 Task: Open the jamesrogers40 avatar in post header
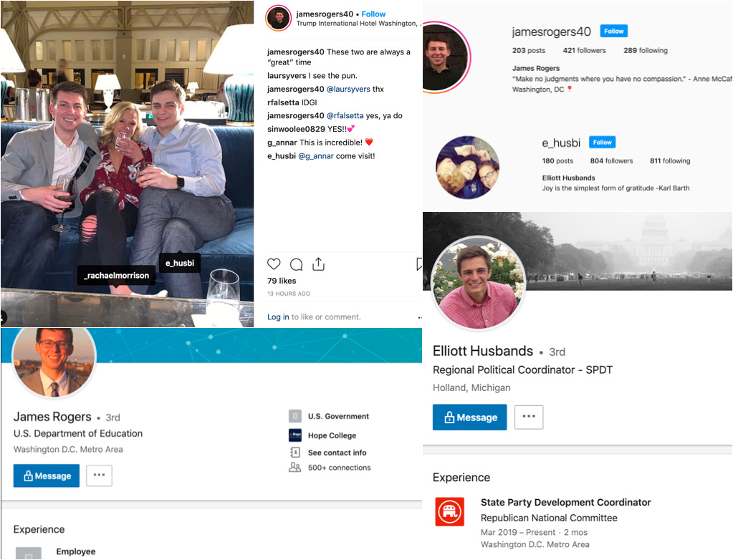(278, 18)
